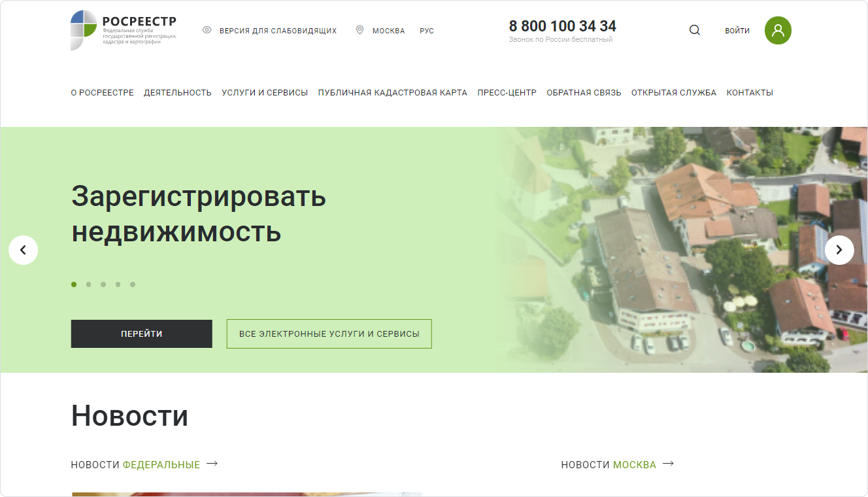The image size is (868, 497).
Task: Select the fifth carousel dot
Action: click(133, 284)
